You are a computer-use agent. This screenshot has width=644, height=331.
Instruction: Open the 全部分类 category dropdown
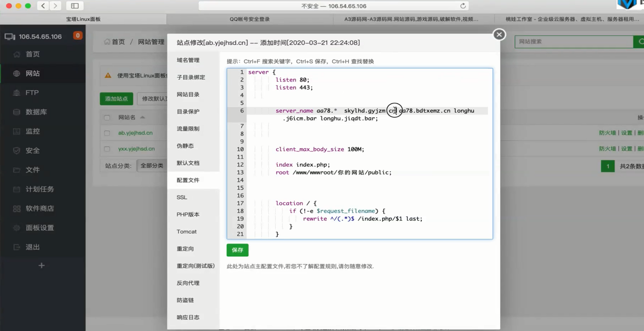(x=152, y=166)
